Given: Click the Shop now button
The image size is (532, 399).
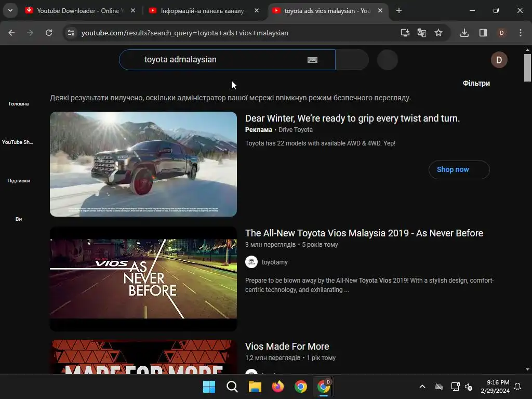Looking at the screenshot, I should (459, 170).
